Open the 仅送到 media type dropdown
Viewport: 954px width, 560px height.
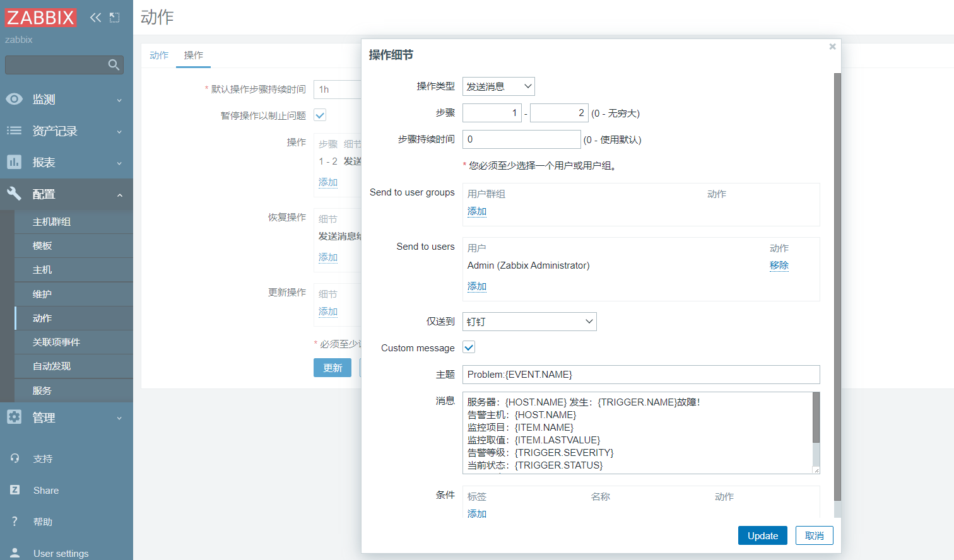529,322
